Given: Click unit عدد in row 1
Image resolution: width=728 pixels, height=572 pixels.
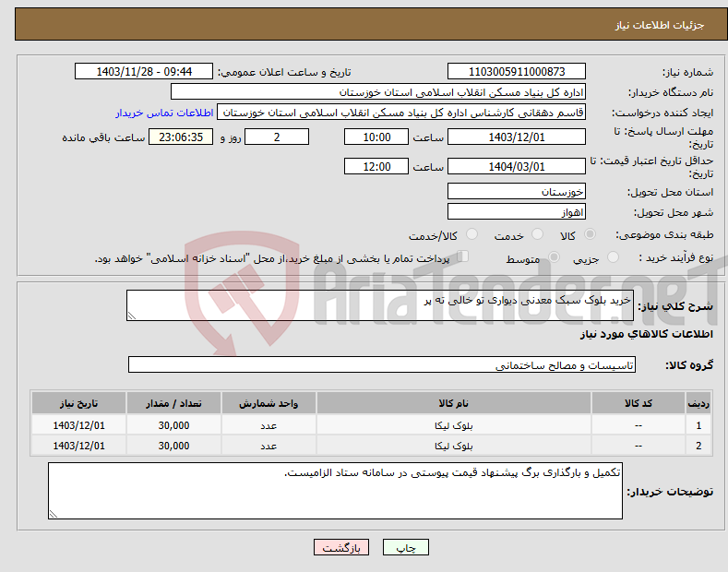Looking at the screenshot, I should [269, 425].
